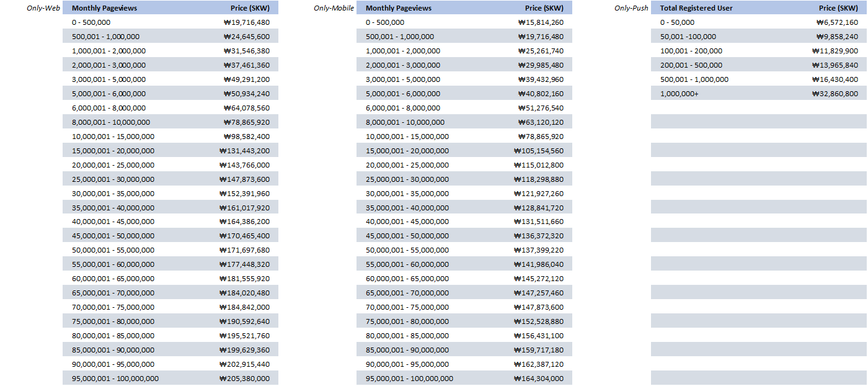The width and height of the screenshot is (868, 386).
Task: Click the Only-Push table label
Action: tap(631, 8)
